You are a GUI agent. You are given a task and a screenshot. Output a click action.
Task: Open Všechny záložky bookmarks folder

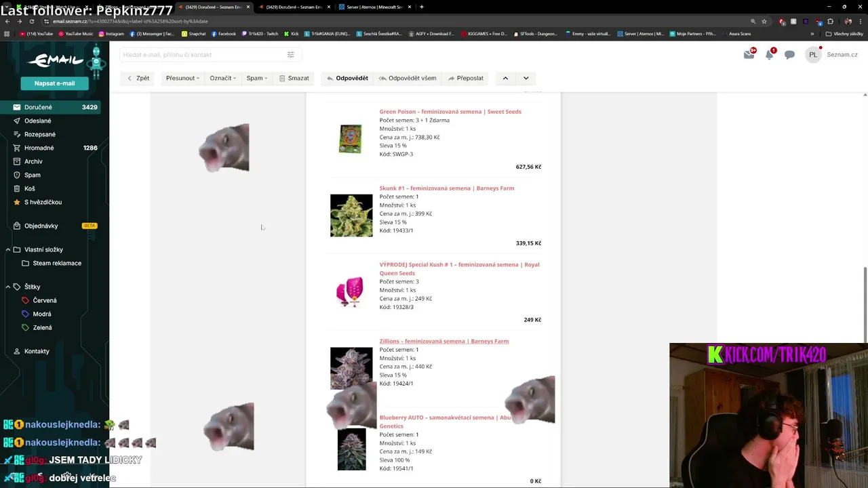coord(844,33)
